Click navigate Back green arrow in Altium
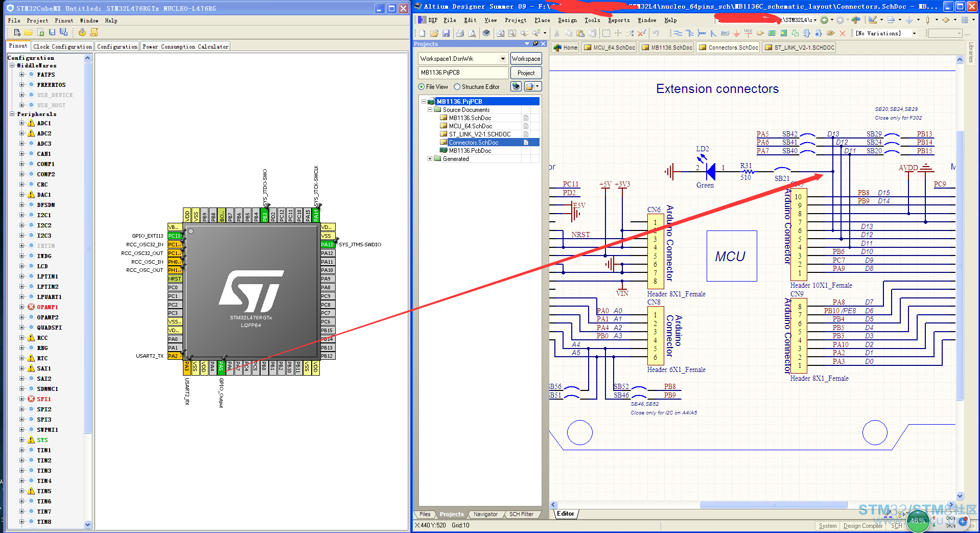This screenshot has height=533, width=980. (x=824, y=20)
